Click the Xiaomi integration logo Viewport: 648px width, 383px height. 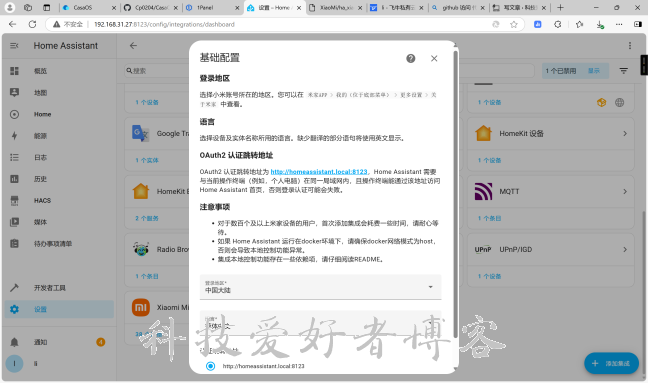tap(141, 307)
